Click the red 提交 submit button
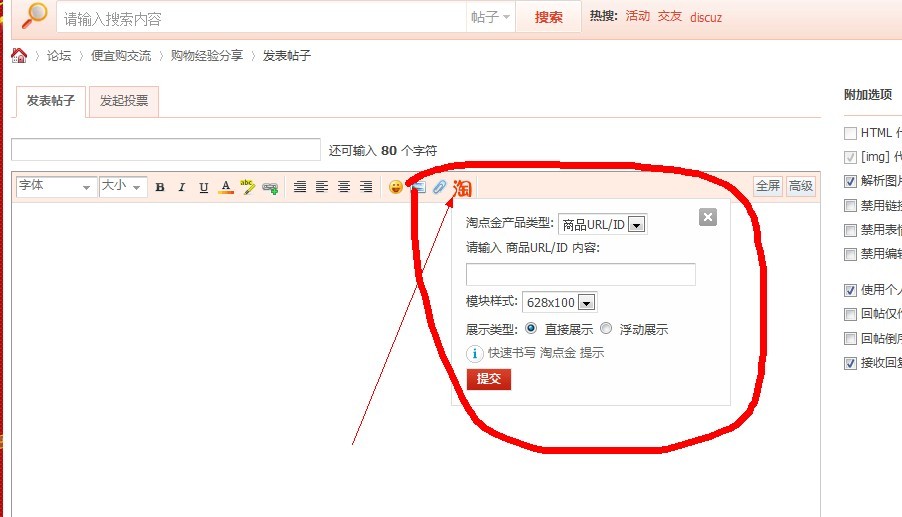This screenshot has height=517, width=902. pos(489,379)
